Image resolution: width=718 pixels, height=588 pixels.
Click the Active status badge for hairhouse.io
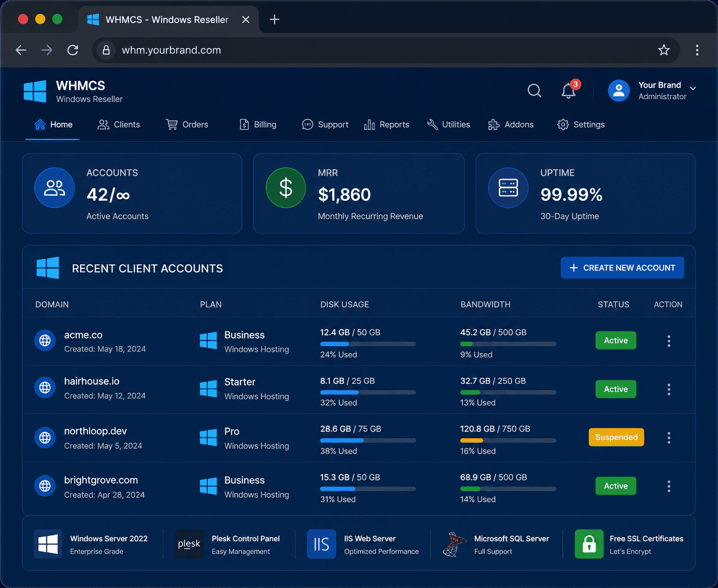(x=616, y=389)
